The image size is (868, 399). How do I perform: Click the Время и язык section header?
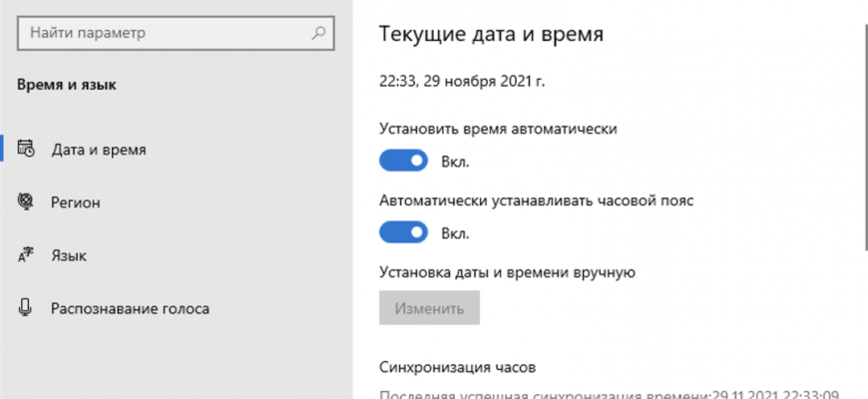tap(67, 85)
